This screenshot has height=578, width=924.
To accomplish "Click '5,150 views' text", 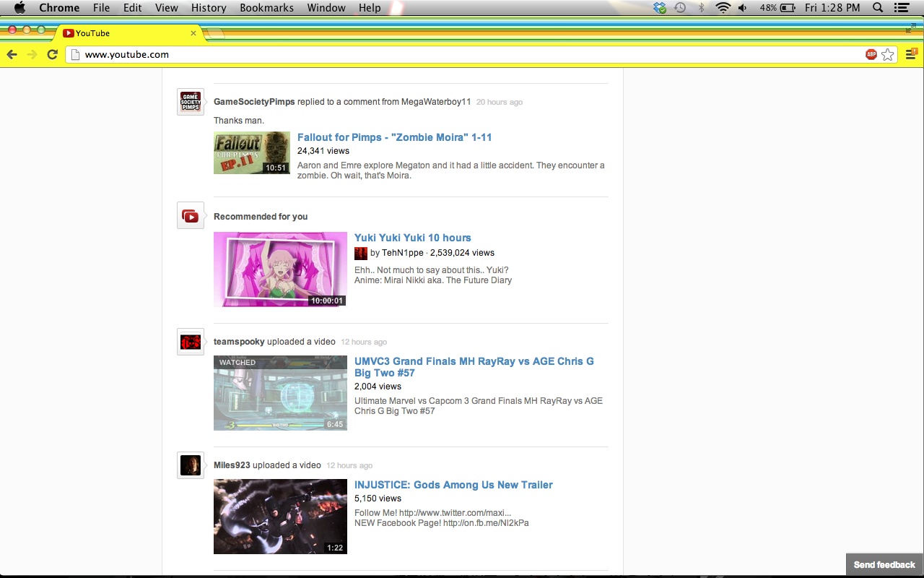I will 378,499.
